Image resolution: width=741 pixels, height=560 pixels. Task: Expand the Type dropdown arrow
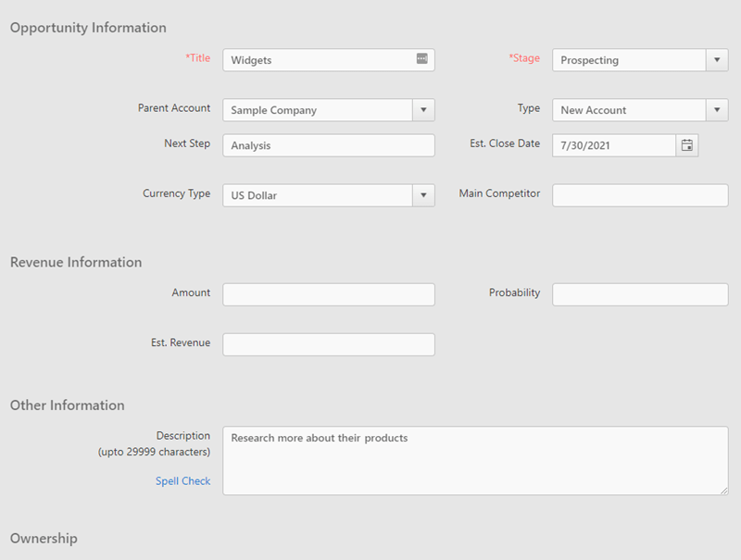click(x=717, y=110)
